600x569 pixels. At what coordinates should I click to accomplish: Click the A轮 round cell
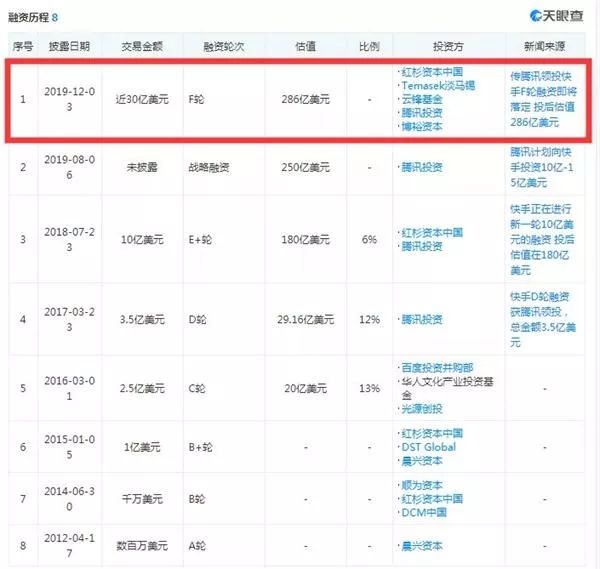pyautogui.click(x=197, y=546)
